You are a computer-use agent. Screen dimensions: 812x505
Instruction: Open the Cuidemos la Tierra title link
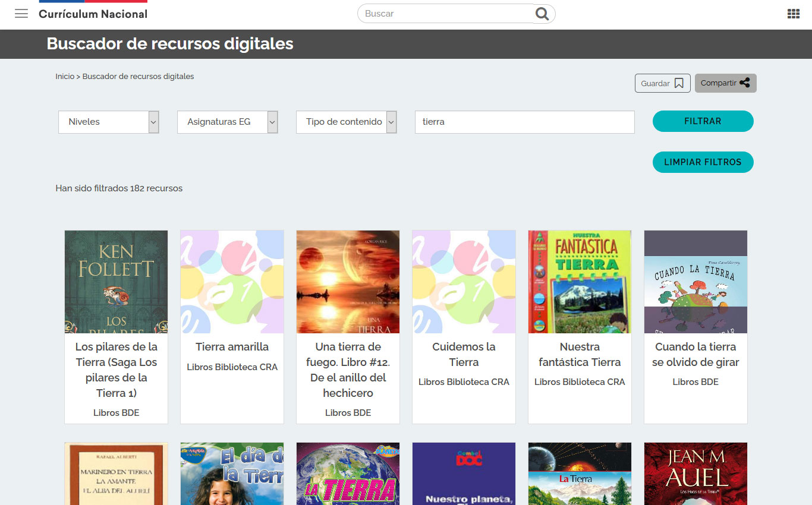(x=464, y=355)
